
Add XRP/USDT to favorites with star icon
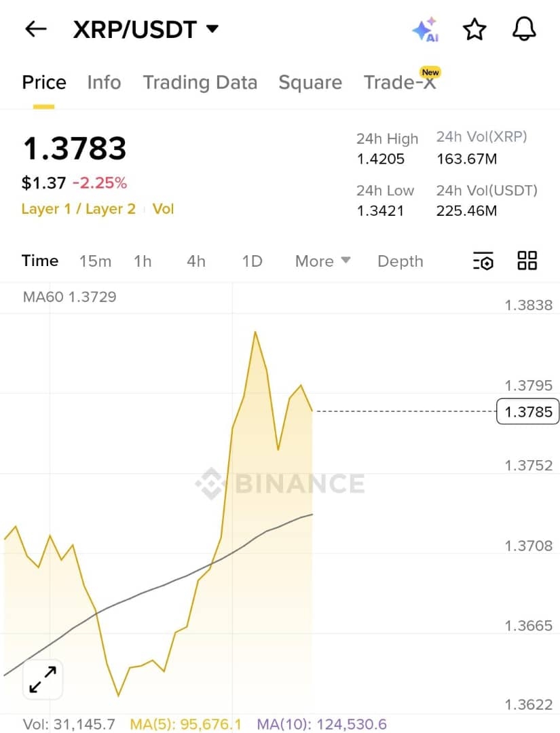(474, 29)
